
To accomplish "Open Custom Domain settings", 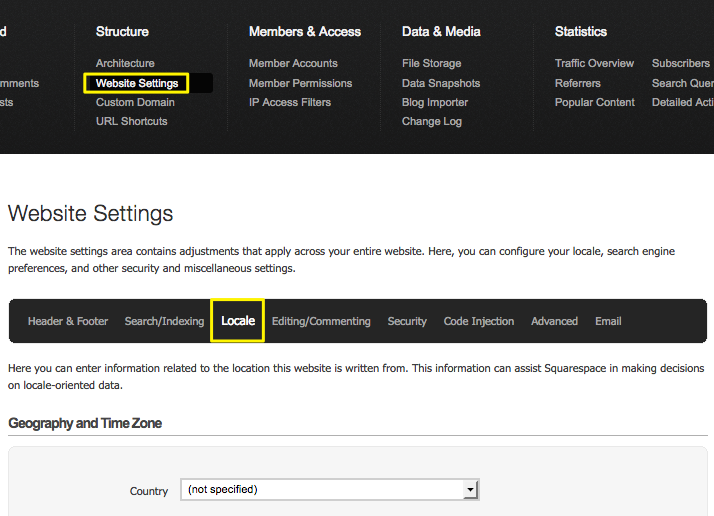I will click(x=135, y=102).
